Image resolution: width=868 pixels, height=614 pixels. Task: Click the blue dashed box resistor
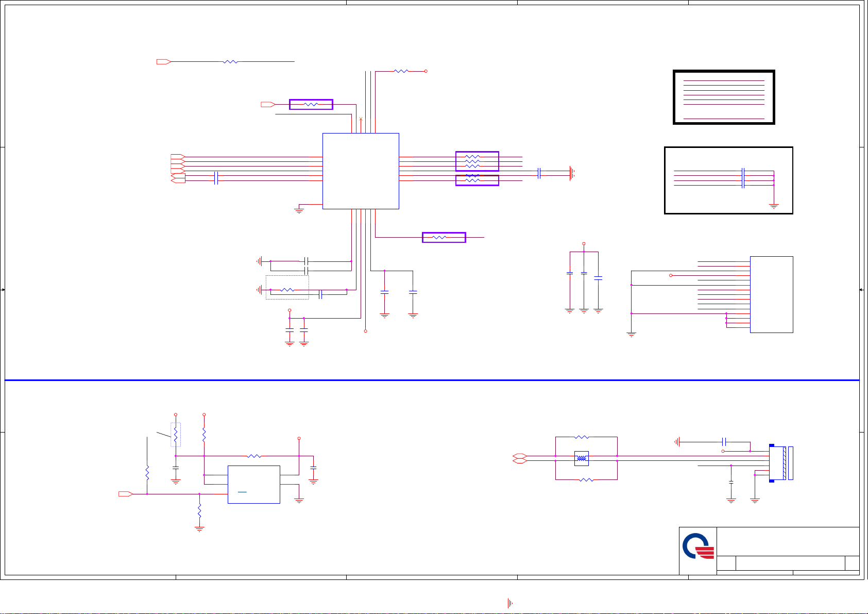pos(176,435)
